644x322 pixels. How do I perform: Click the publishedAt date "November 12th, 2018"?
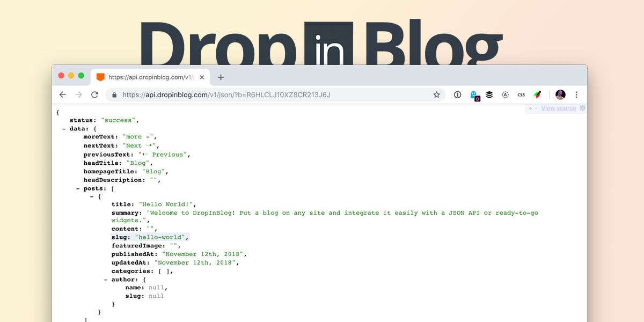pos(204,254)
